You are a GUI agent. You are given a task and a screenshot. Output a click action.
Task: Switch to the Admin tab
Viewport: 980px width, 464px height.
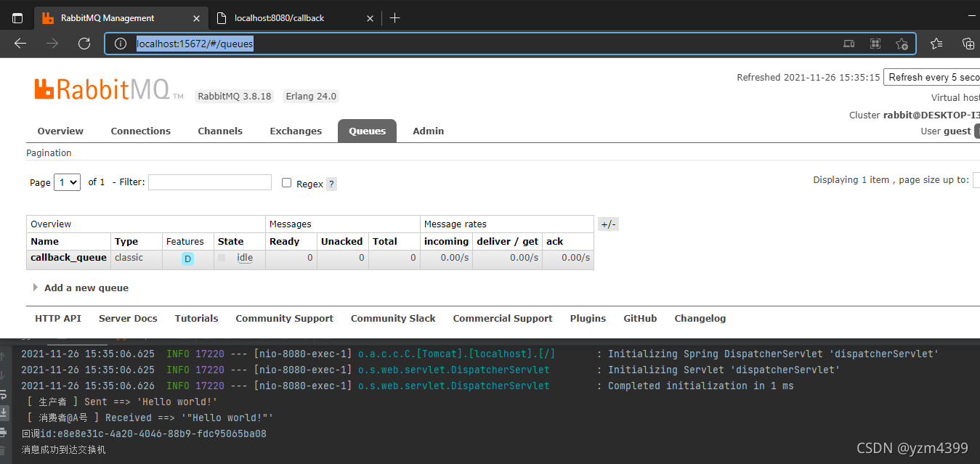point(428,131)
